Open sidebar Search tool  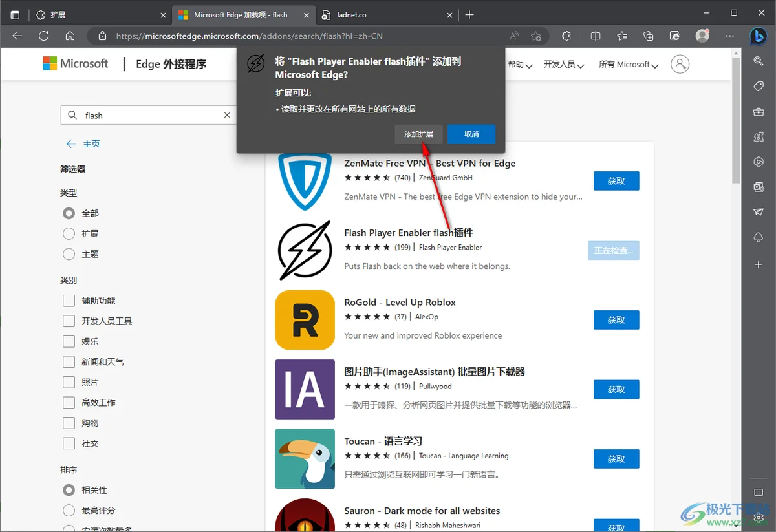click(x=759, y=61)
